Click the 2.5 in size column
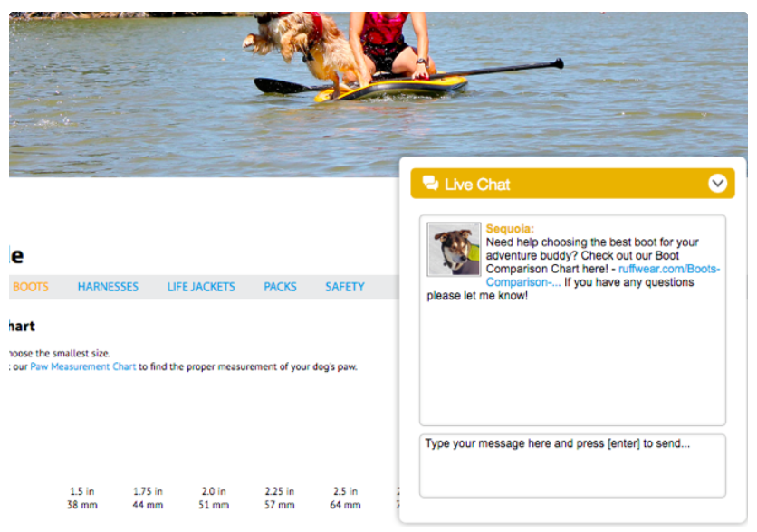The width and height of the screenshot is (757, 532). 346,498
